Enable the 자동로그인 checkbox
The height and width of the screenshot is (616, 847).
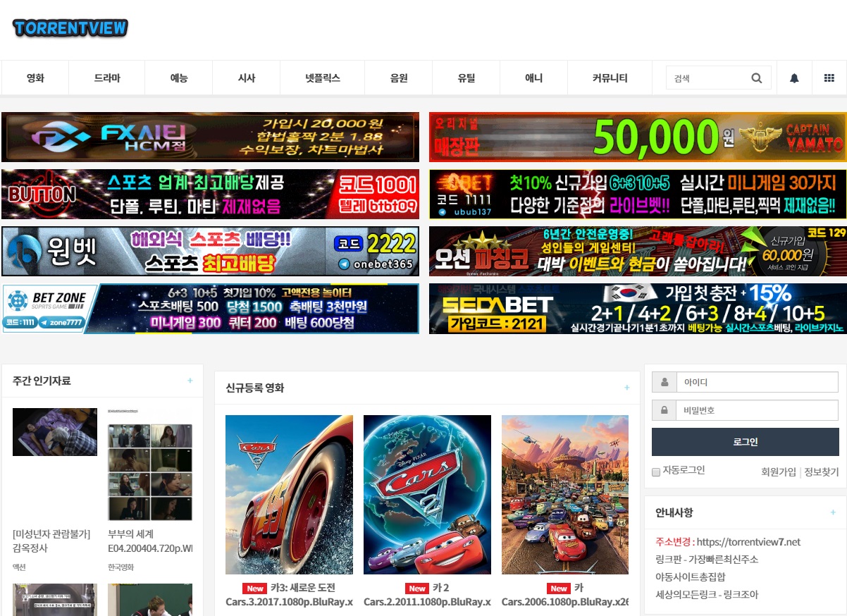656,472
